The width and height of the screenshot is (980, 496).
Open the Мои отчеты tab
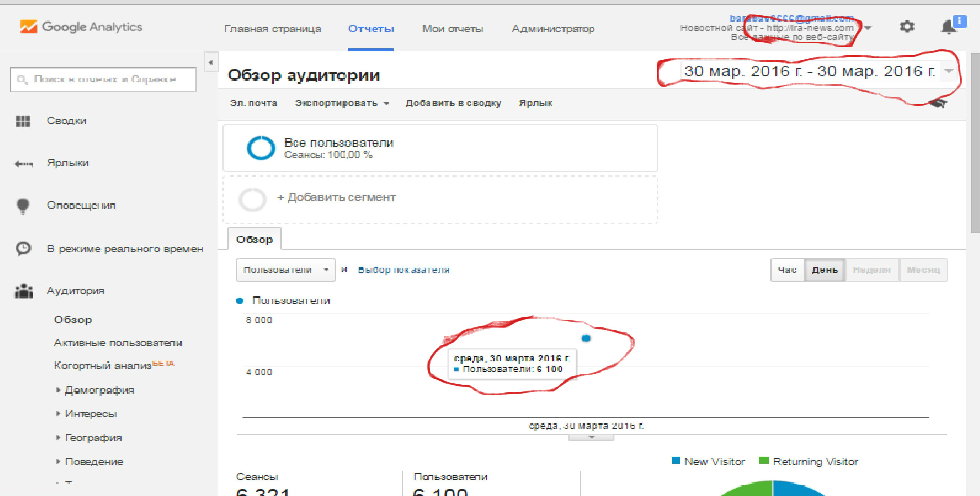[x=453, y=29]
